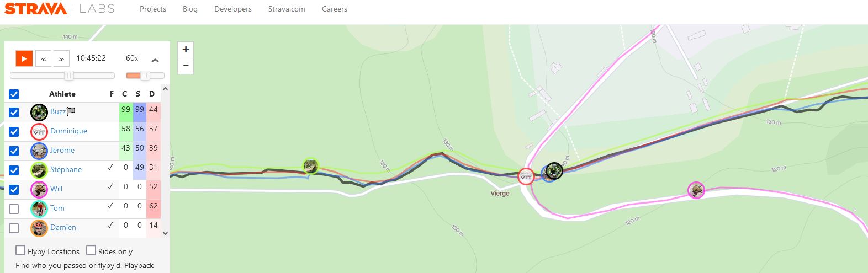Click Dominique's red VTT marker on map
The height and width of the screenshot is (273, 868).
(526, 176)
